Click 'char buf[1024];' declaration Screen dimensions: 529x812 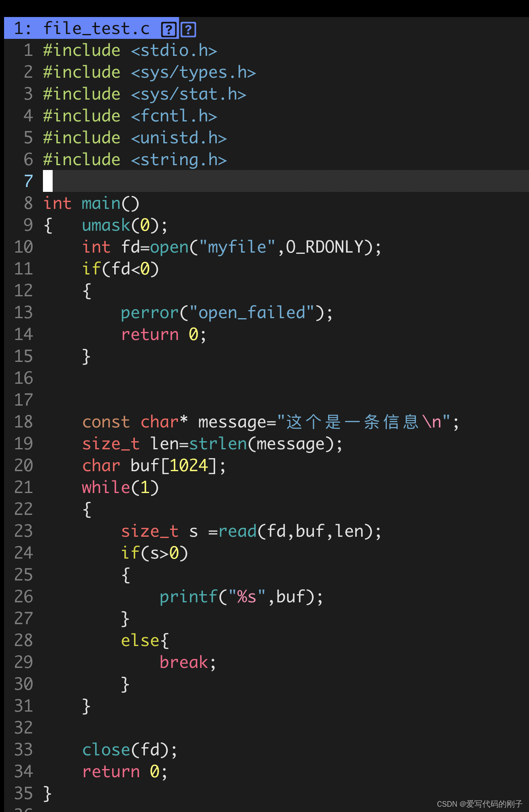[154, 466]
